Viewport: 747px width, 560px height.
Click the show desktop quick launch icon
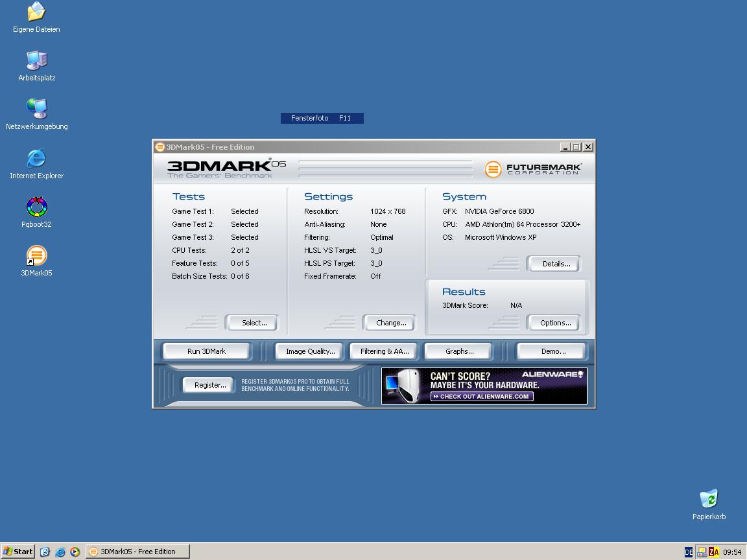[x=45, y=552]
